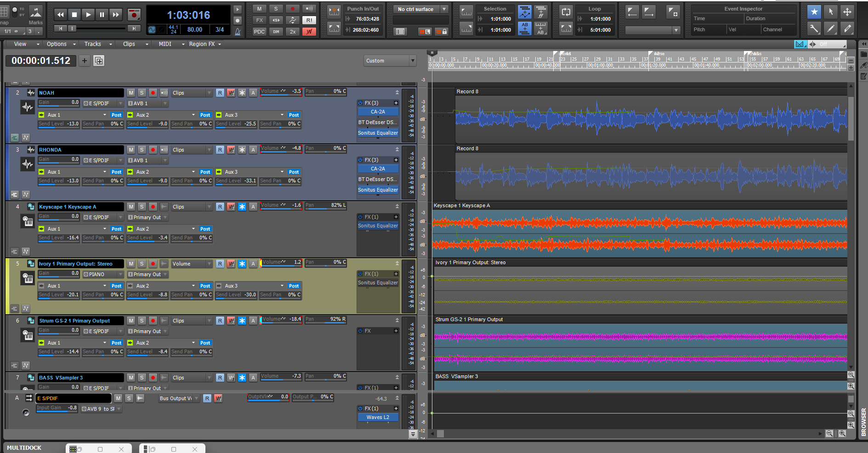
Task: Open the Tracks menu
Action: pyautogui.click(x=97, y=44)
